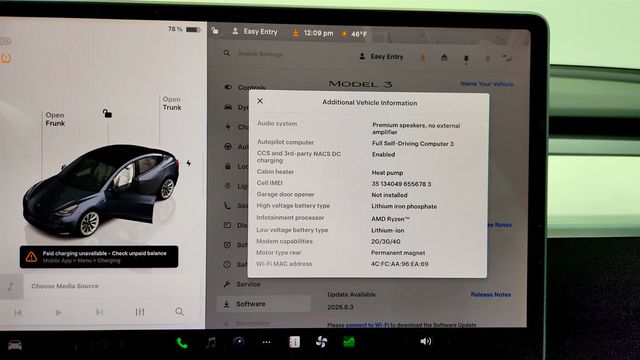Screen dimensions: 640x360
Task: Tap the 3D Model 3 car image
Action: [x=100, y=190]
